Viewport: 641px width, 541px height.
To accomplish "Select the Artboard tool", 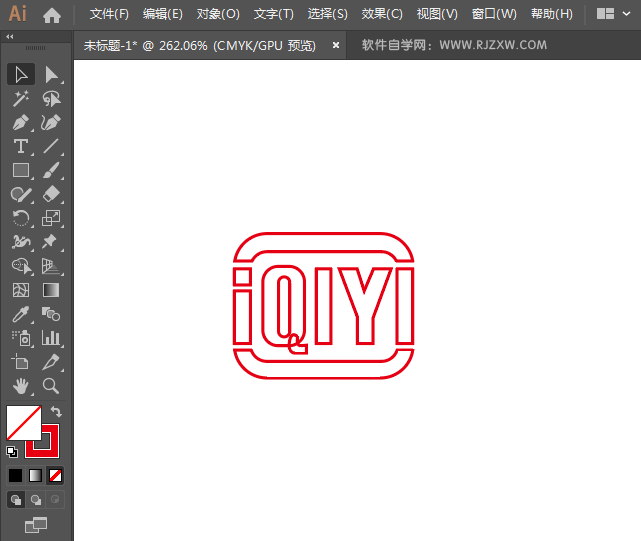I will (21, 362).
